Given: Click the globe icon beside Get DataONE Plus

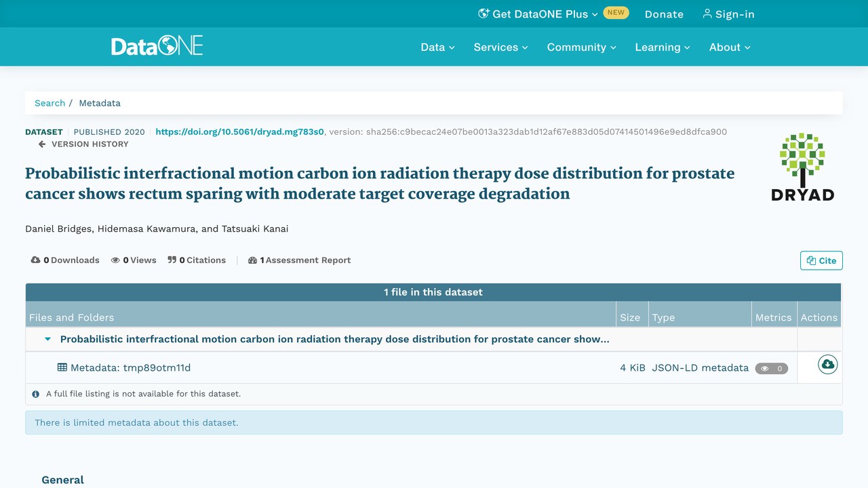Looking at the screenshot, I should point(484,14).
